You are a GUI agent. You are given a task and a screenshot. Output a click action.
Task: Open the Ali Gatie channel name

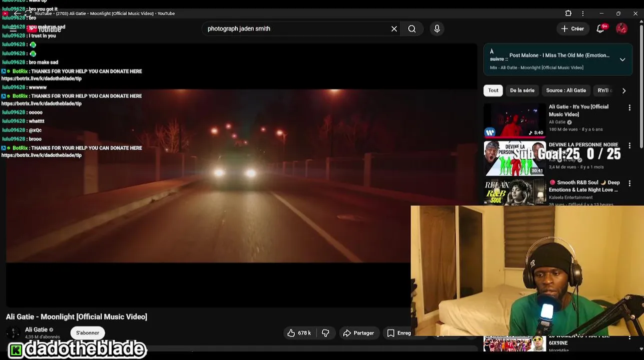coord(36,330)
